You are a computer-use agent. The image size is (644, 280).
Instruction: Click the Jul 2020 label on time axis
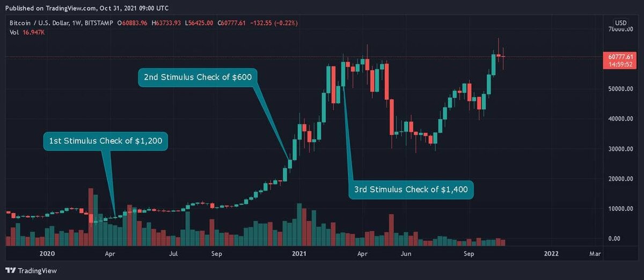(173, 253)
